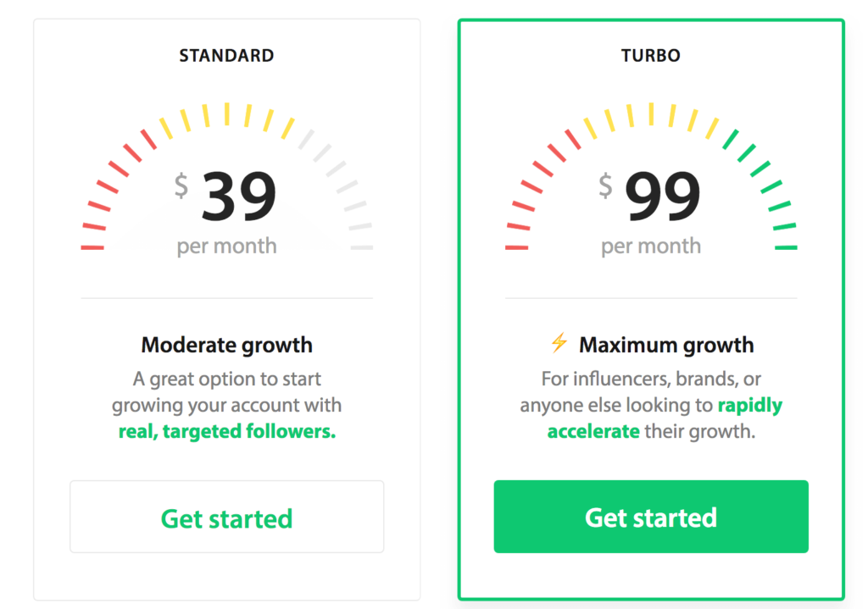Select the TURBO plan title

[651, 56]
